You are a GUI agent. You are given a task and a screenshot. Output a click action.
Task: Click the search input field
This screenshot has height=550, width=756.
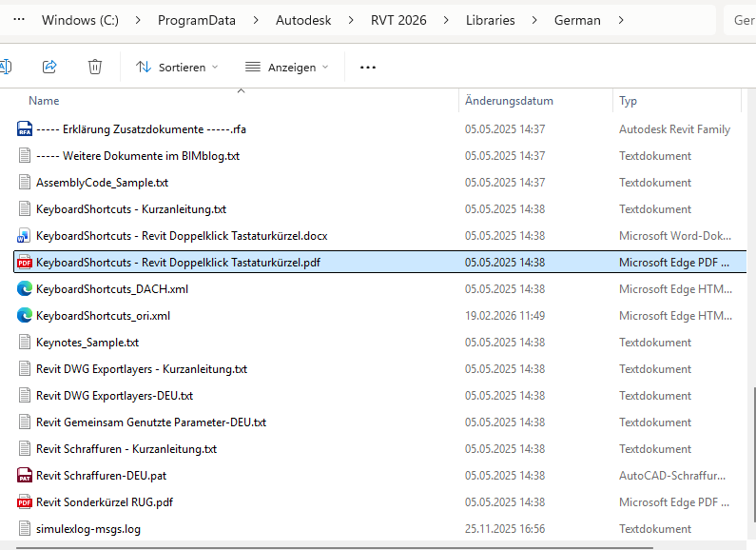(x=742, y=20)
